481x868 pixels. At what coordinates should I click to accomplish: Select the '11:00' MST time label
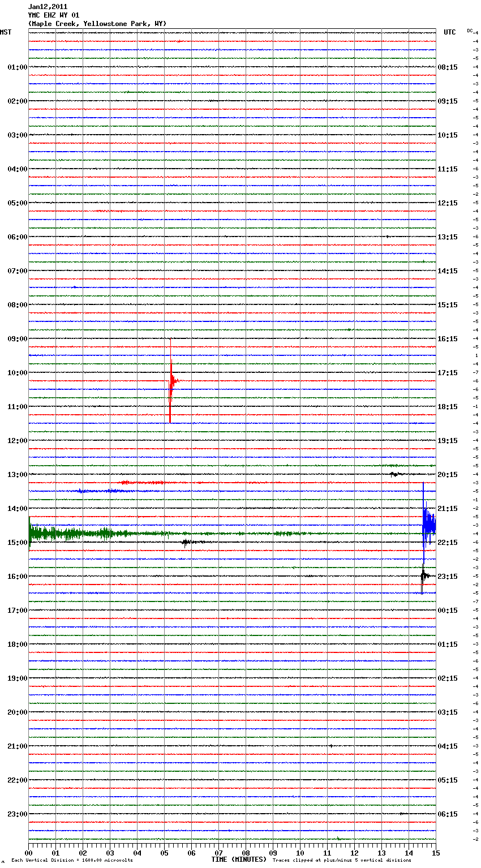point(18,407)
